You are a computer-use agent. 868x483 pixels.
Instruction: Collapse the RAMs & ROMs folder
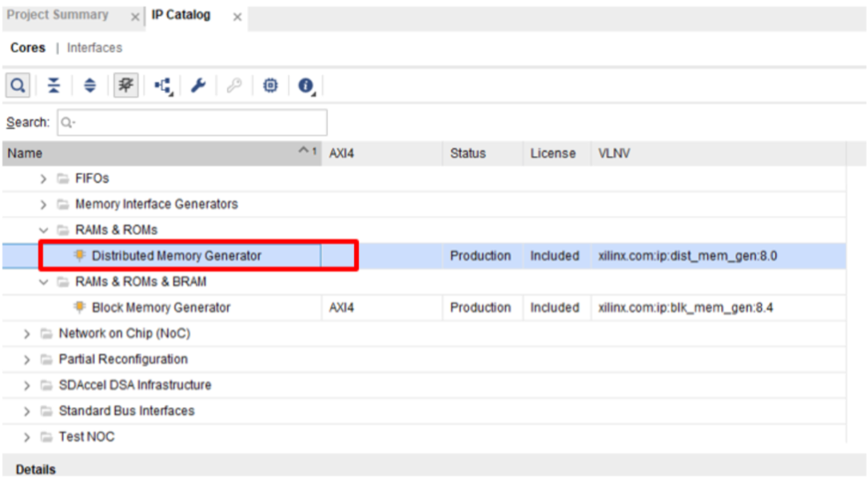tap(44, 230)
